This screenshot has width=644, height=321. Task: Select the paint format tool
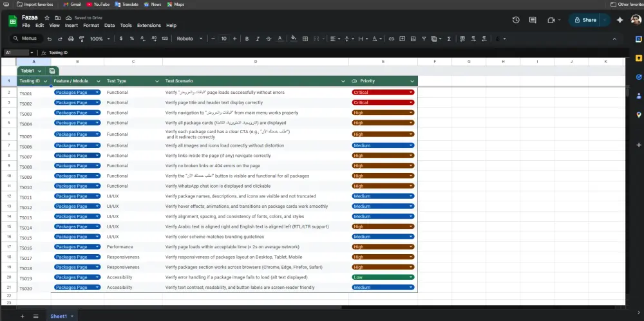tap(81, 39)
